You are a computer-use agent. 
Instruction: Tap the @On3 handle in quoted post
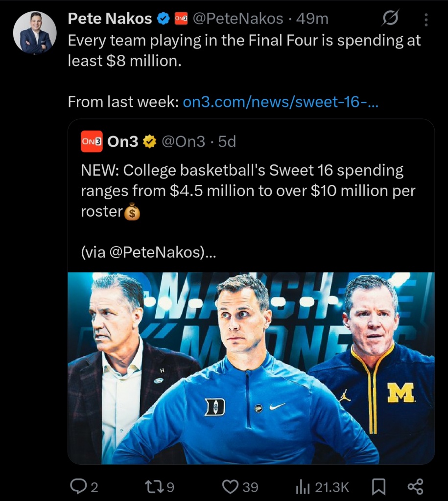coord(184,141)
